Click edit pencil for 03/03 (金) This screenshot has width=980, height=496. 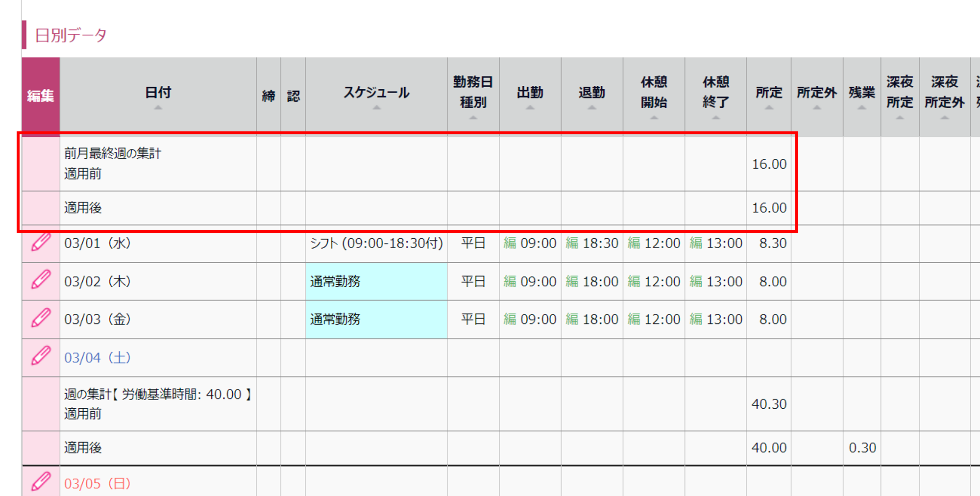41,318
